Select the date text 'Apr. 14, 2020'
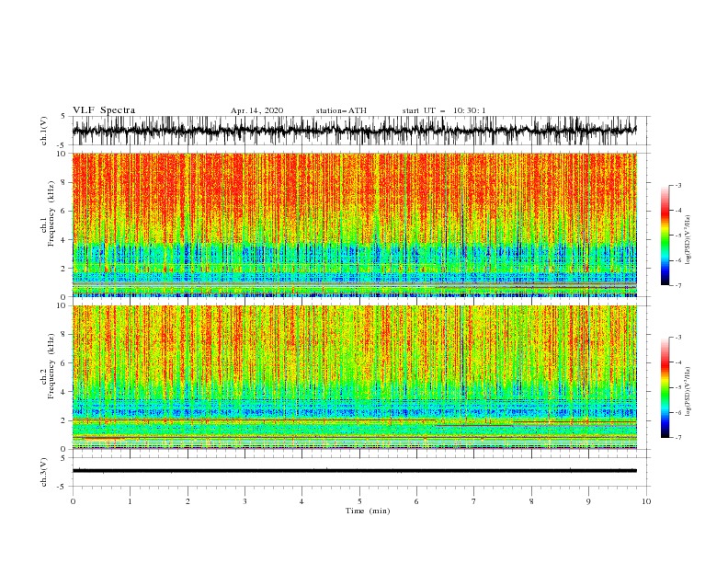Viewport: 728px width, 563px height. coord(256,110)
